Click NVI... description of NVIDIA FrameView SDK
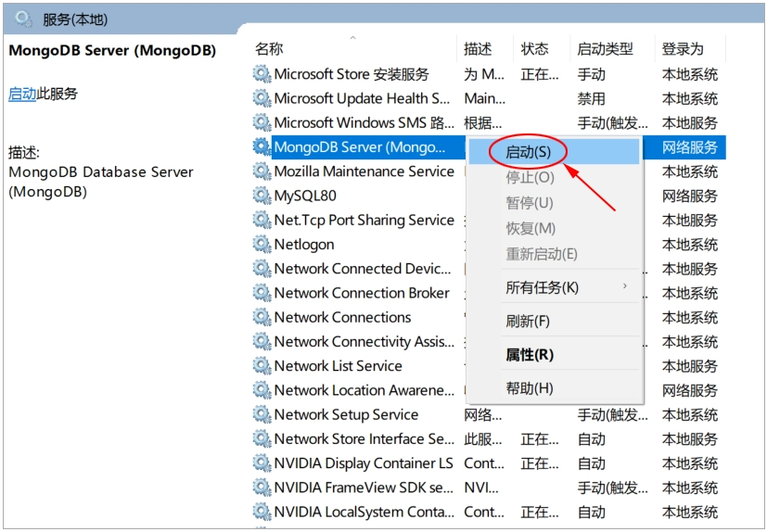This screenshot has height=532, width=767. [x=481, y=488]
